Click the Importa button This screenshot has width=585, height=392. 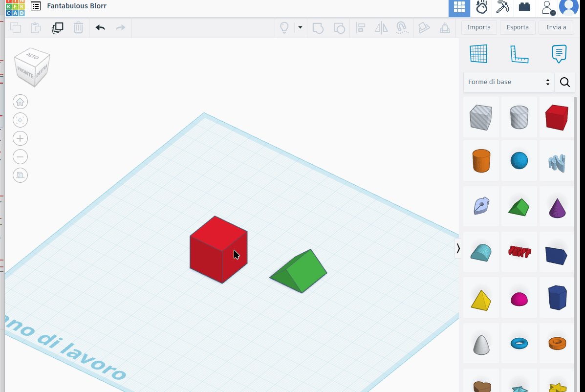click(479, 27)
